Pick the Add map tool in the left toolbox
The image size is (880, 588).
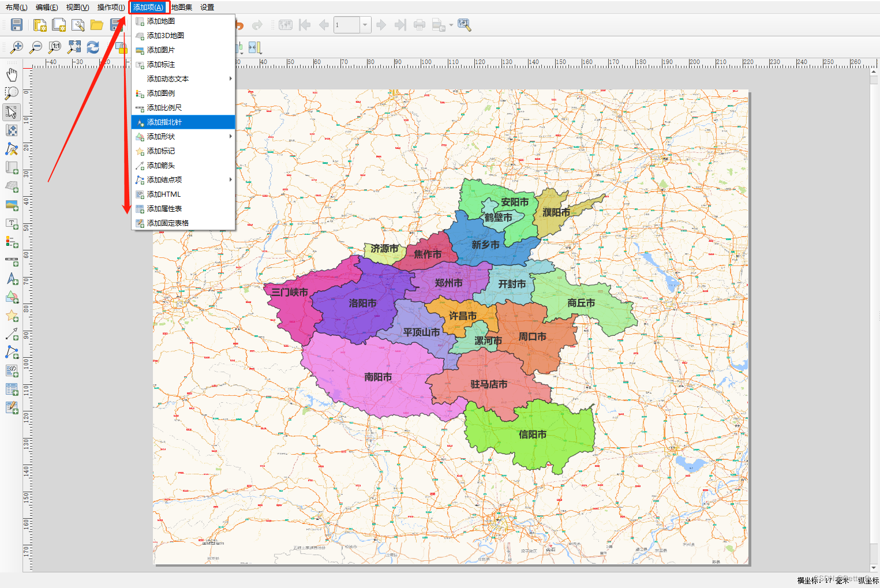[x=12, y=168]
